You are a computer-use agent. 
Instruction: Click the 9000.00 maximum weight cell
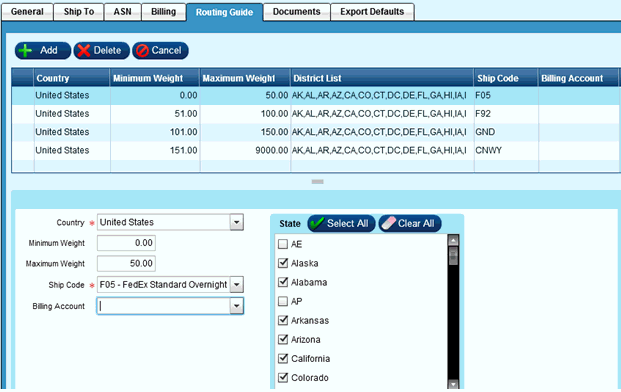click(245, 150)
